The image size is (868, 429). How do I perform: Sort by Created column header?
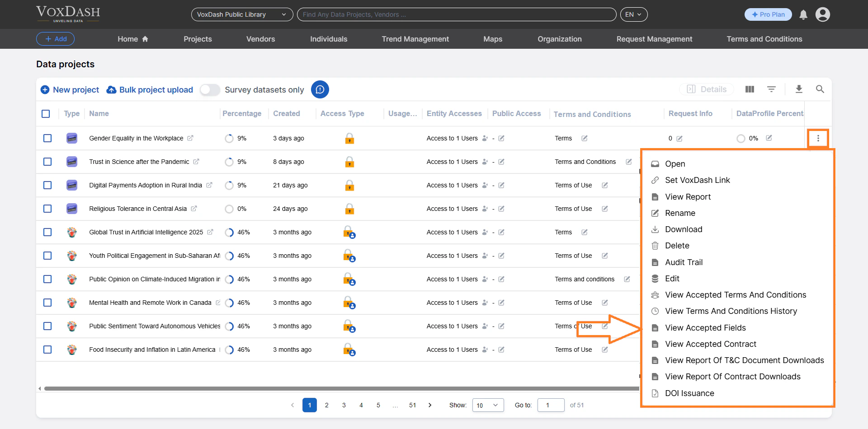click(287, 114)
